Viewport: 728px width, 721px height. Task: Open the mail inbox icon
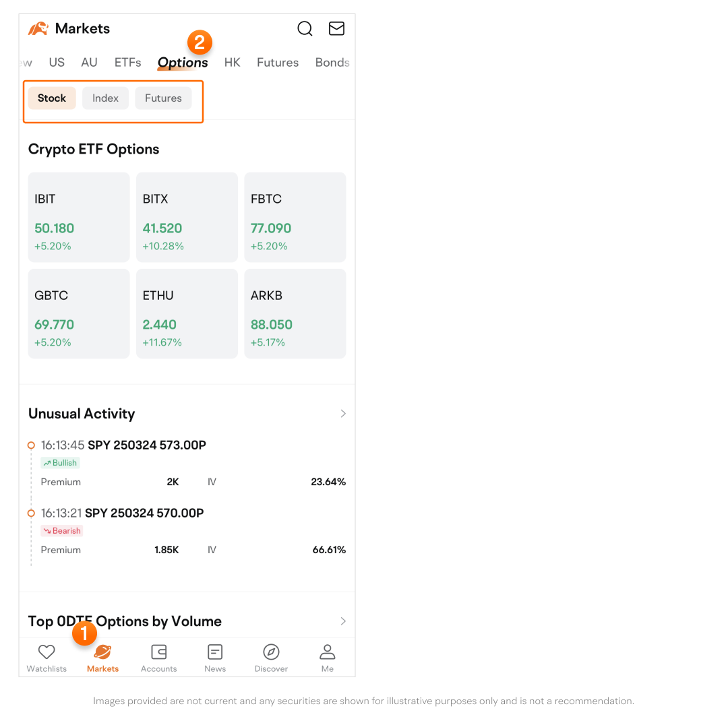(336, 28)
